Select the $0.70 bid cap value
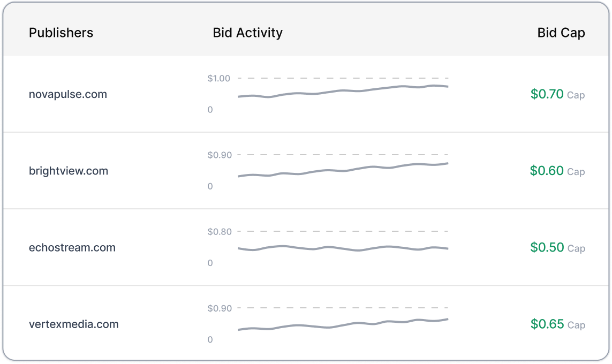The height and width of the screenshot is (364, 612). pos(547,94)
